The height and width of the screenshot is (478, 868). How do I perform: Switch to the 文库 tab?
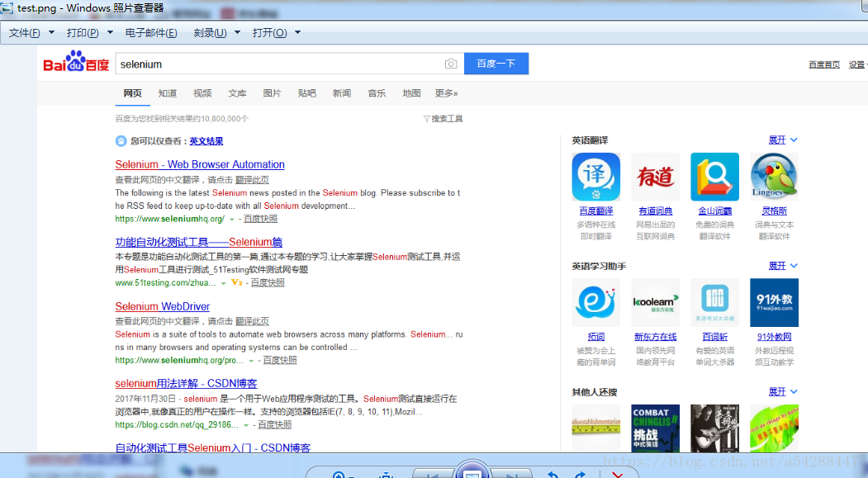coord(237,93)
